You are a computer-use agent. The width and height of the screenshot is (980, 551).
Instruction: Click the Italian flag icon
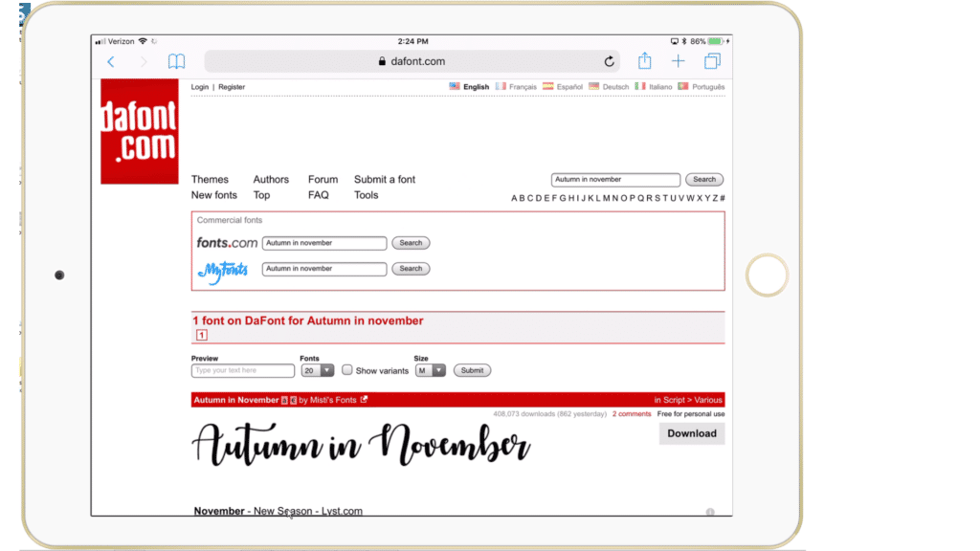pos(640,86)
